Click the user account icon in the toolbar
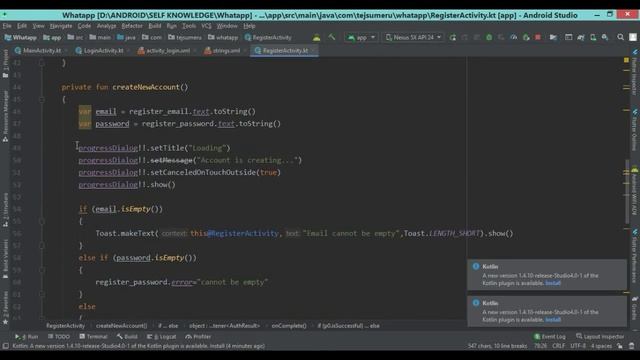Viewport: 640px width, 360px height. [x=633, y=38]
